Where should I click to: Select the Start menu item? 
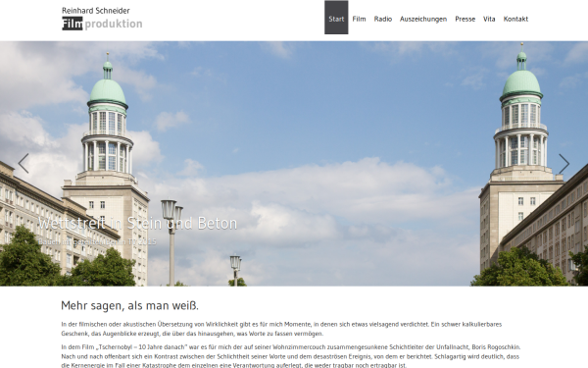(336, 18)
